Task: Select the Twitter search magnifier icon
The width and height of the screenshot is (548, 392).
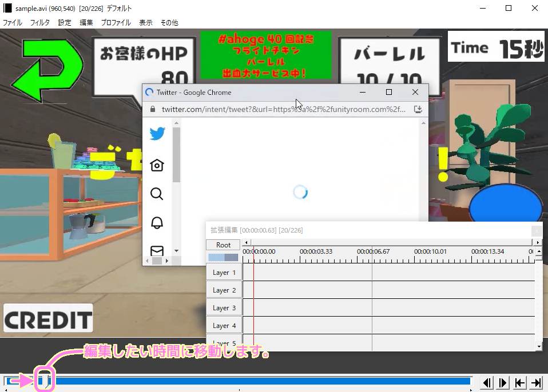Action: (x=157, y=194)
